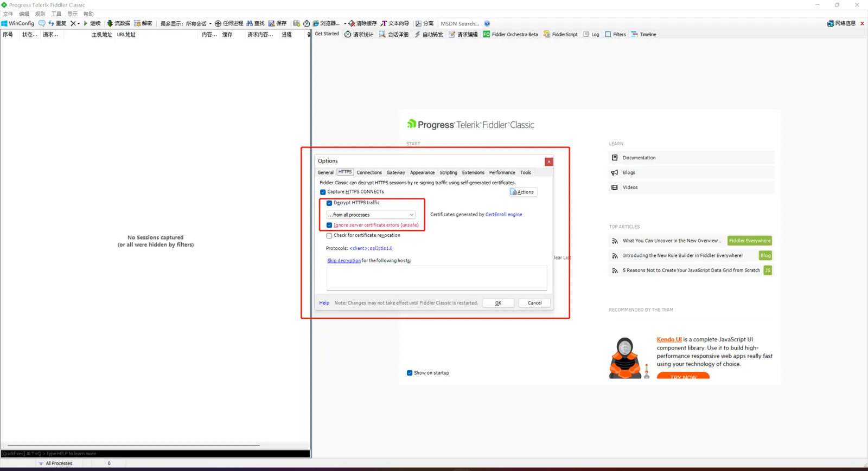
Task: Open the WinConfig tool
Action: pyautogui.click(x=18, y=23)
